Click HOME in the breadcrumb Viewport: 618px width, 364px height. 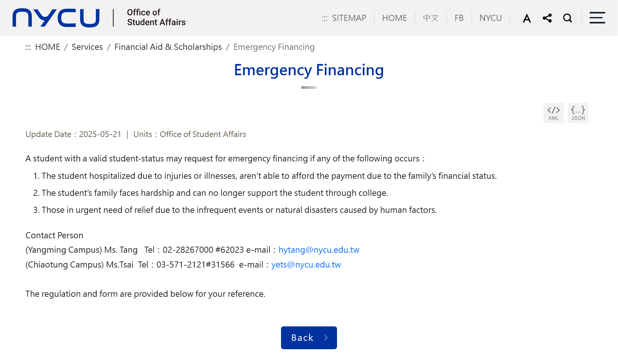(x=47, y=47)
